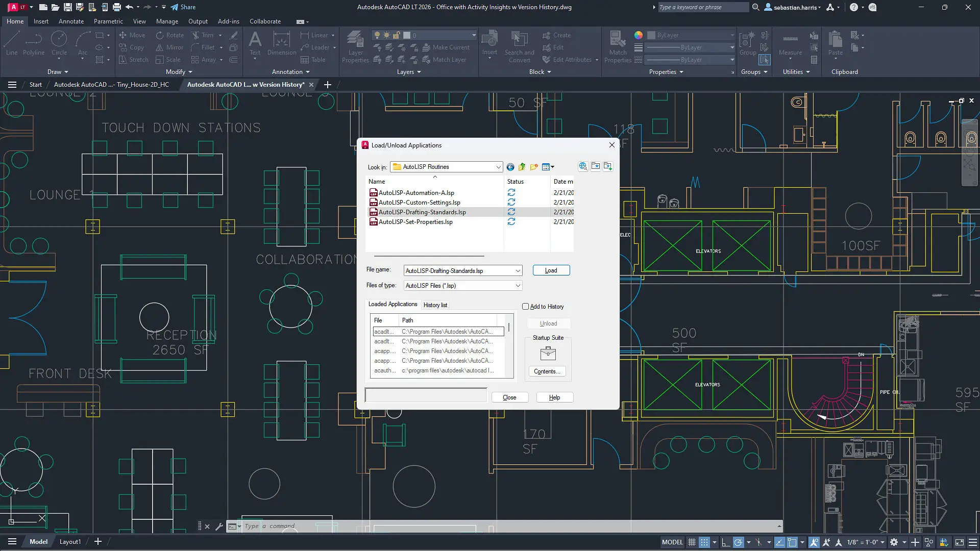Switch to the History list tab
The height and width of the screenshot is (551, 980).
[435, 305]
